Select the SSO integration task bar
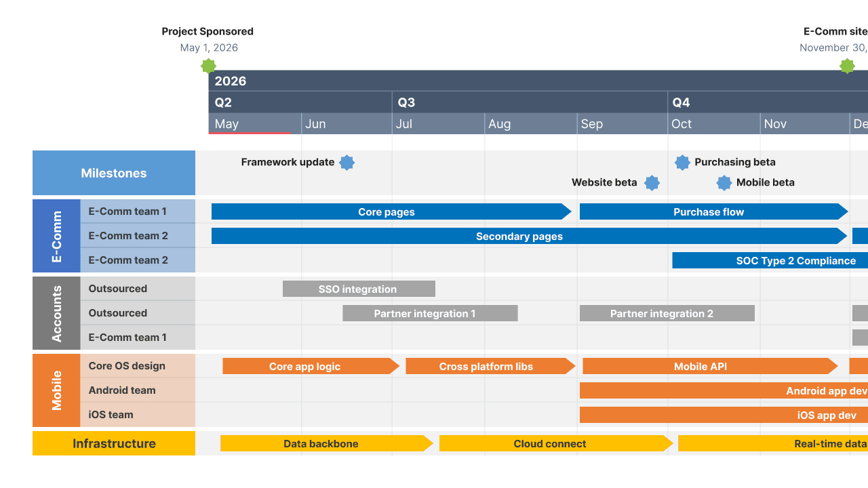This screenshot has height=488, width=868. coord(359,289)
